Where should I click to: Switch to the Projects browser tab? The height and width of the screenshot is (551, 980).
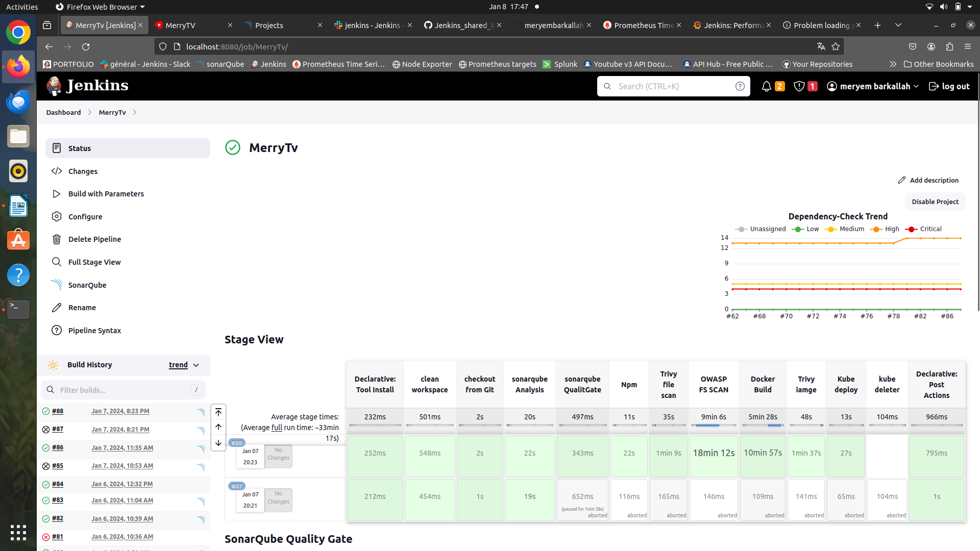point(269,25)
